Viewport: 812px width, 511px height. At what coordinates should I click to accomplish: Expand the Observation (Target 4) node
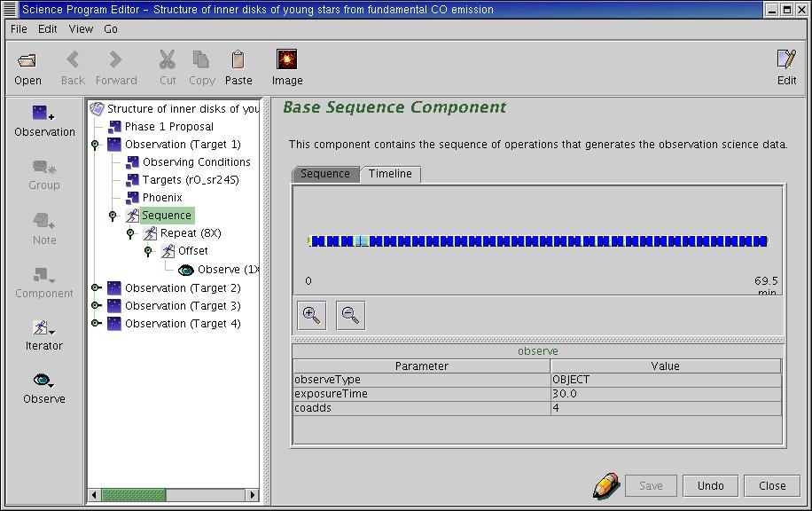96,324
